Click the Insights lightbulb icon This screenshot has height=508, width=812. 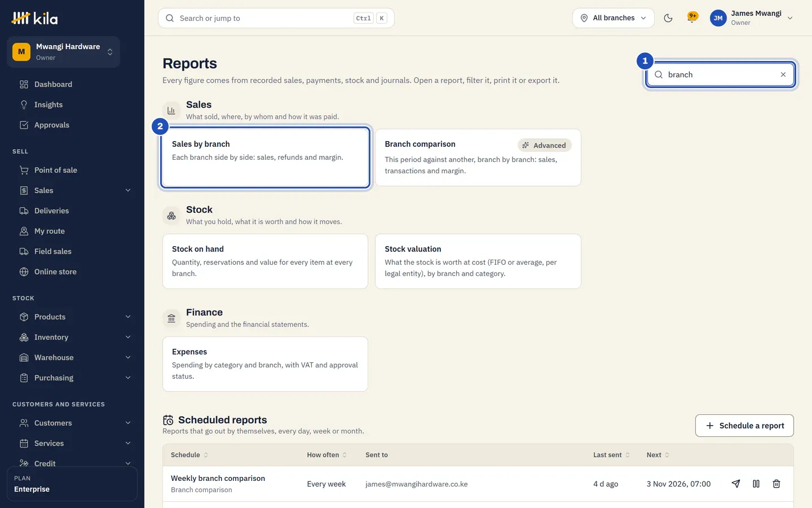[x=24, y=104]
